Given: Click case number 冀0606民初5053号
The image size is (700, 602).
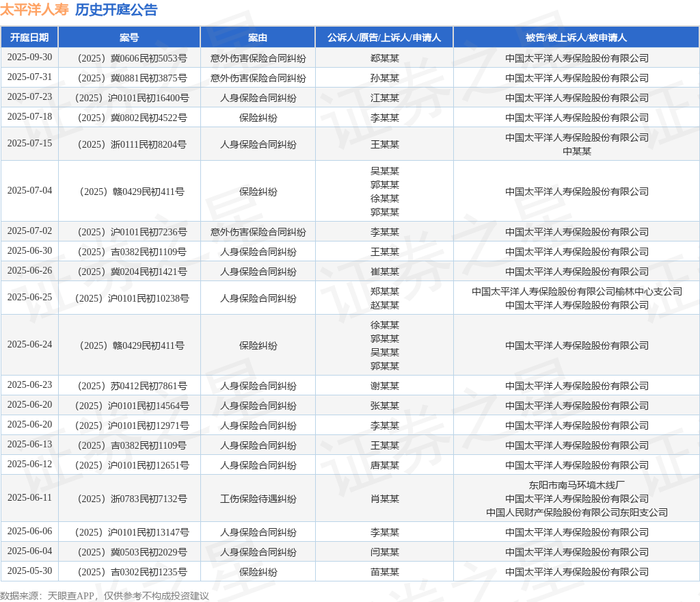Looking at the screenshot, I should point(132,59).
